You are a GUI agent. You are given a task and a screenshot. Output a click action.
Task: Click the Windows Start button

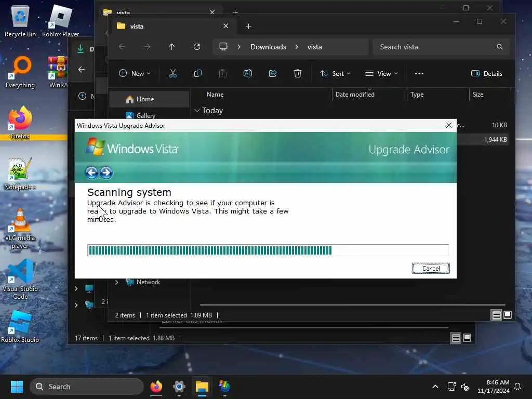[x=17, y=387]
